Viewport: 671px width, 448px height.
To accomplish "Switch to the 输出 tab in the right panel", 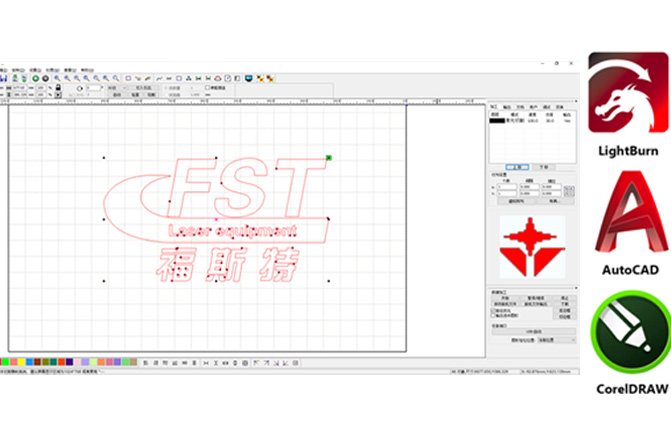I will [507, 107].
